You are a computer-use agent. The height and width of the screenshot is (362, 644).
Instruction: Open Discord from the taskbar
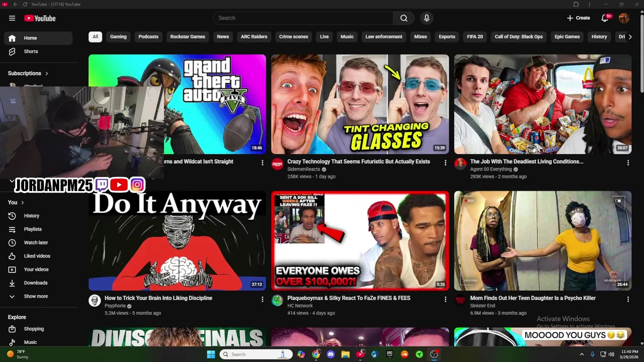tap(331, 354)
